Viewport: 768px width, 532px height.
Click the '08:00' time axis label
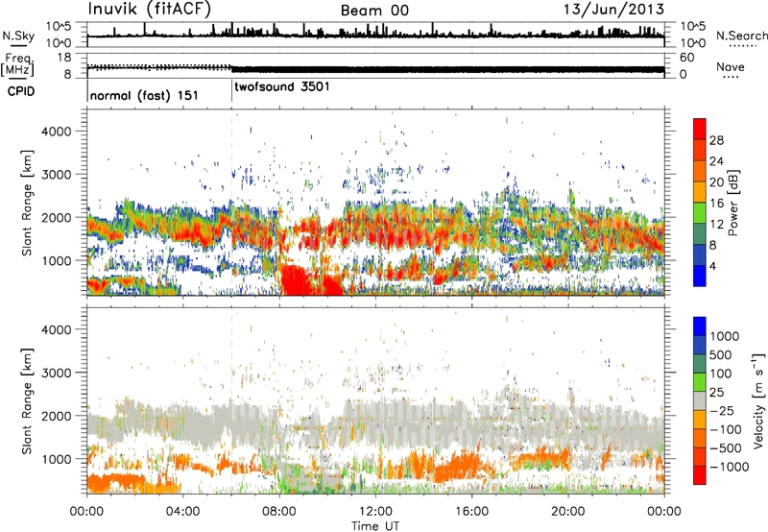coord(278,512)
